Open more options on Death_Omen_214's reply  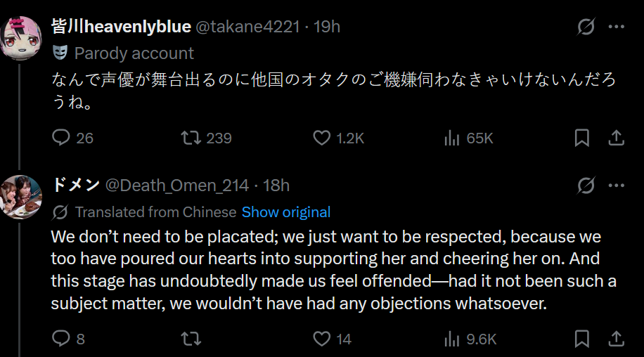click(617, 186)
